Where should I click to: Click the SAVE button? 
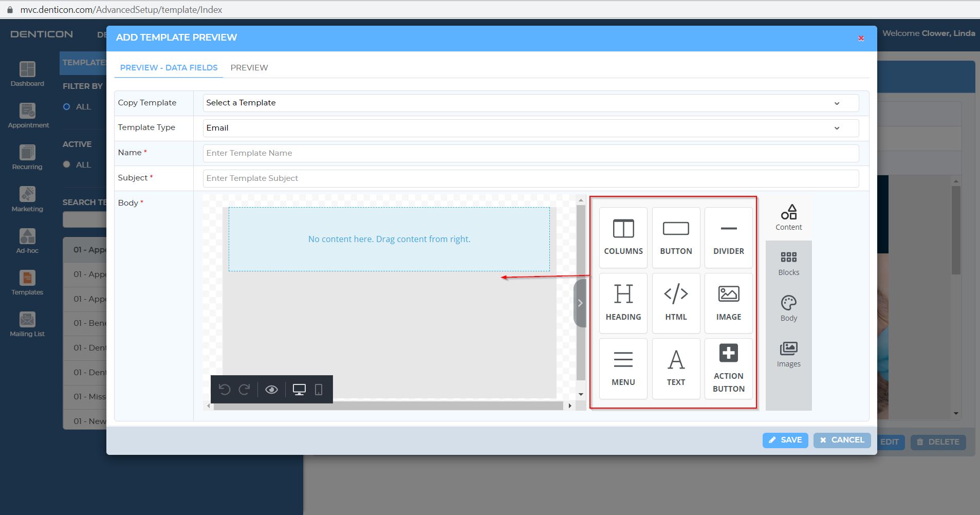[785, 440]
